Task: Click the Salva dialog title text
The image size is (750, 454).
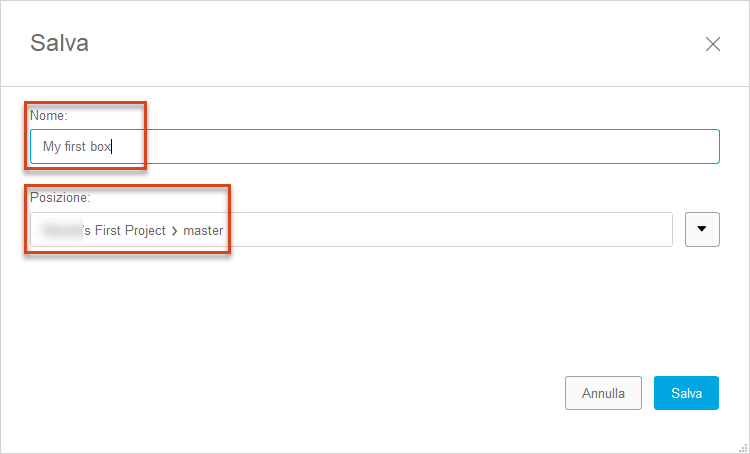Action: (59, 43)
